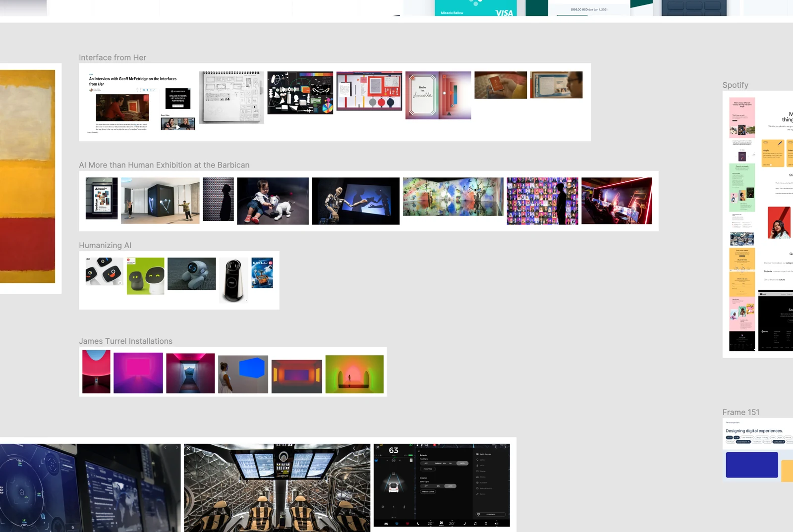
Task: Select the teal VISA card image
Action: pos(476,8)
